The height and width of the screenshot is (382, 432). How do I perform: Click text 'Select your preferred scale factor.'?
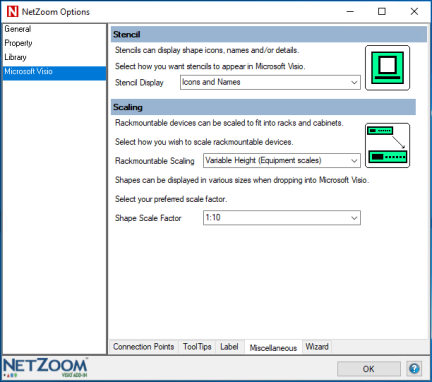click(x=171, y=199)
